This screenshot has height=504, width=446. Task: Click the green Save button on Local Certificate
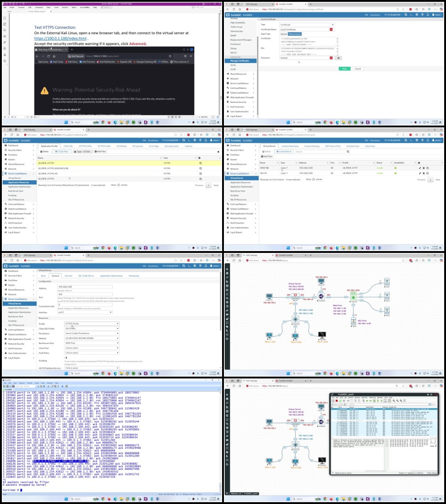click(344, 69)
